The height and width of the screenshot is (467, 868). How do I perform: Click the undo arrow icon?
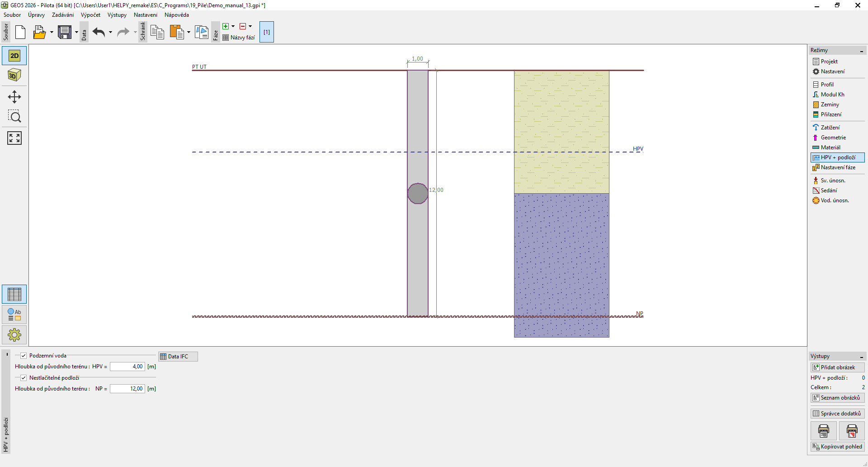point(99,32)
